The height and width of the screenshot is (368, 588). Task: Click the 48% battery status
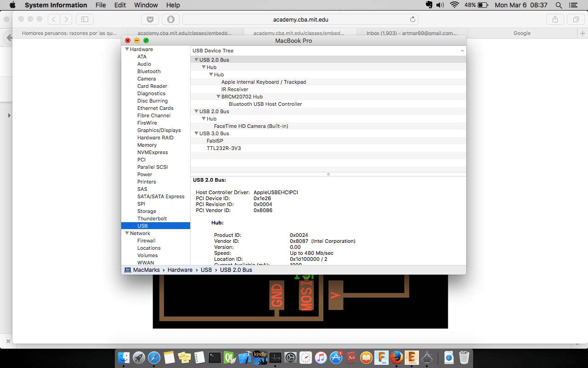pyautogui.click(x=476, y=5)
